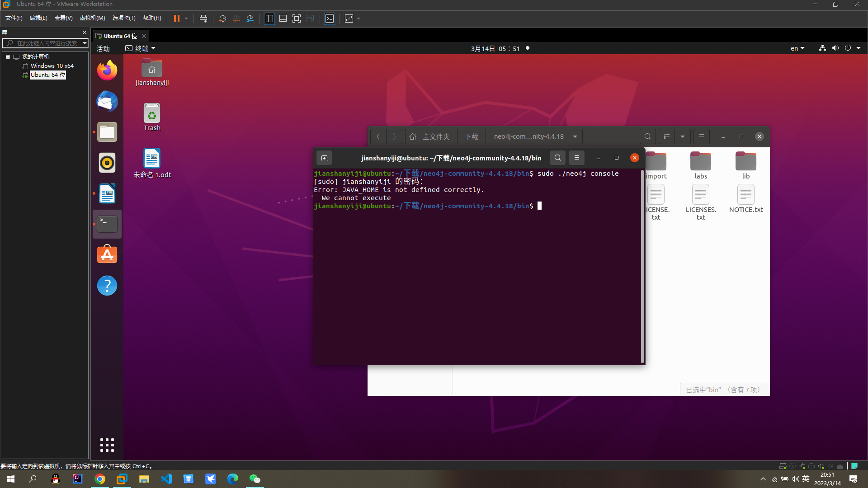Open the search in the file manager
Screen dimensions: 868x488
[647, 136]
